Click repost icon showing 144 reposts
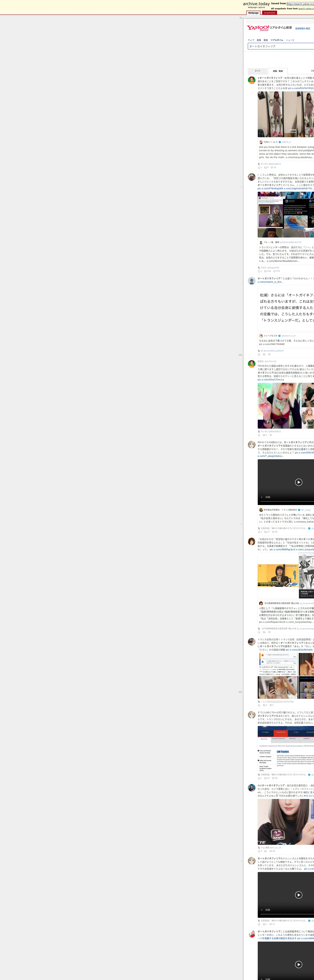Viewport: 314px width, 980px height. coord(265,271)
